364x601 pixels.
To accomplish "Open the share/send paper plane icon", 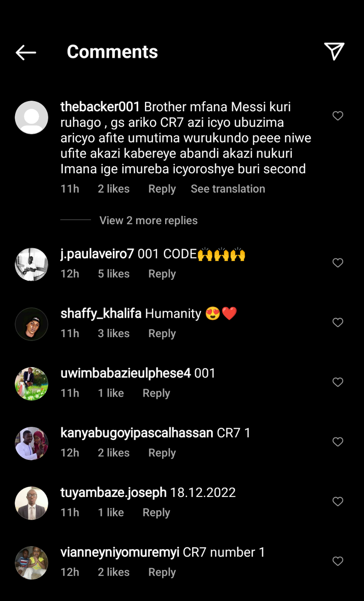I will coord(334,51).
